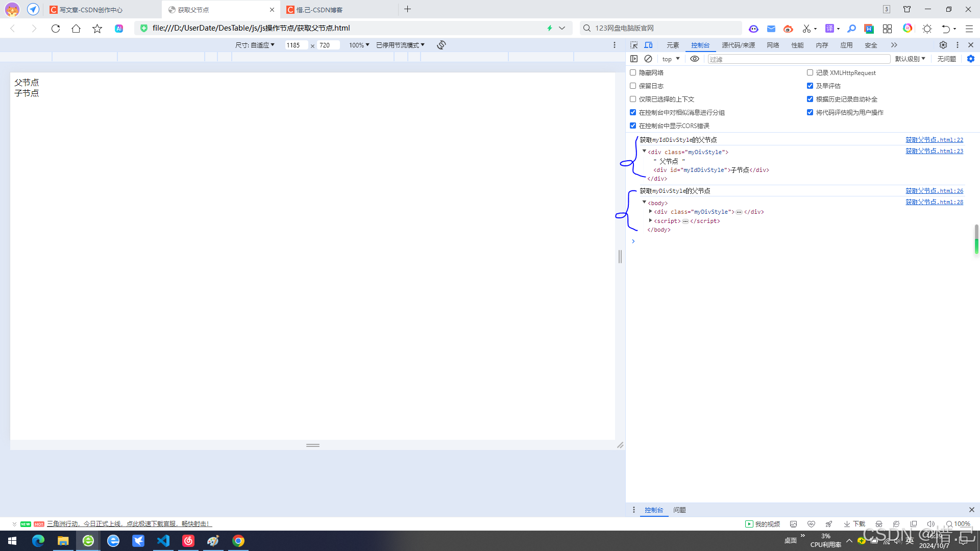The image size is (980, 551).
Task: Expand div myDivStyle inside body output
Action: click(650, 211)
